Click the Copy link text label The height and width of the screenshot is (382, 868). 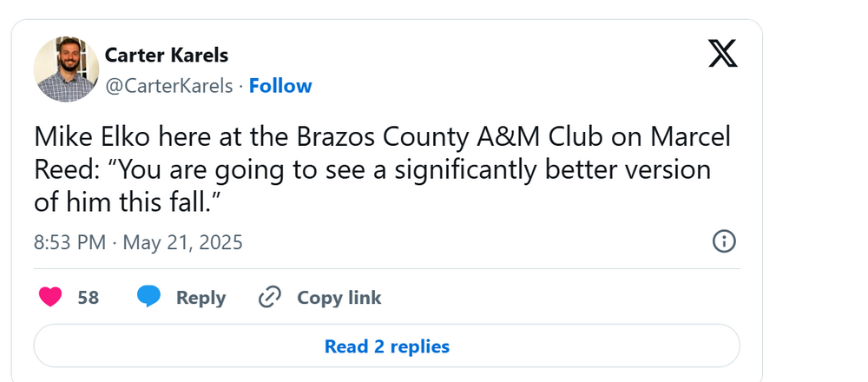point(339,298)
